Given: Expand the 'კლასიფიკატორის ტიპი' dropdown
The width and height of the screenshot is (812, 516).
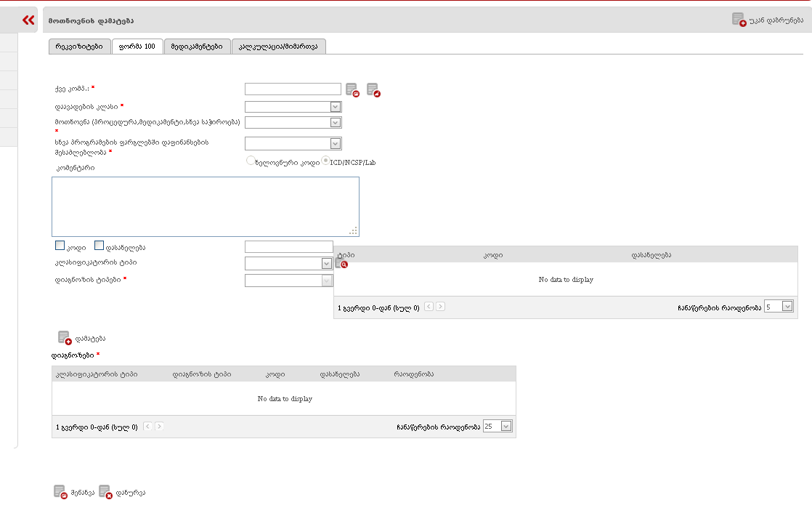Looking at the screenshot, I should click(x=327, y=263).
